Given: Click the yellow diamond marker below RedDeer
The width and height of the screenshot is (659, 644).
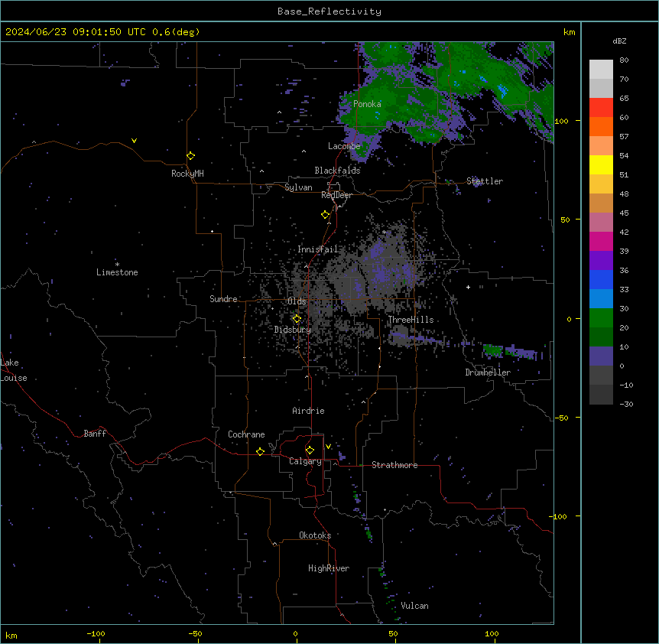Looking at the screenshot, I should 326,215.
